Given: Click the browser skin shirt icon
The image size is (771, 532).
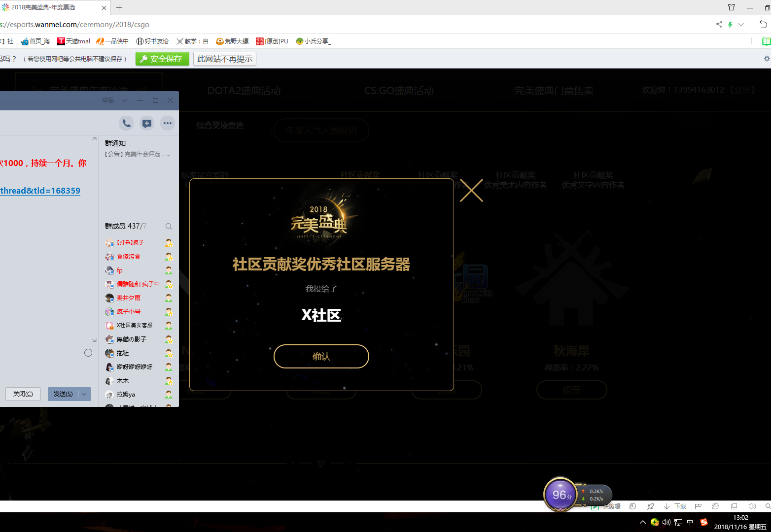Looking at the screenshot, I should 732,7.
